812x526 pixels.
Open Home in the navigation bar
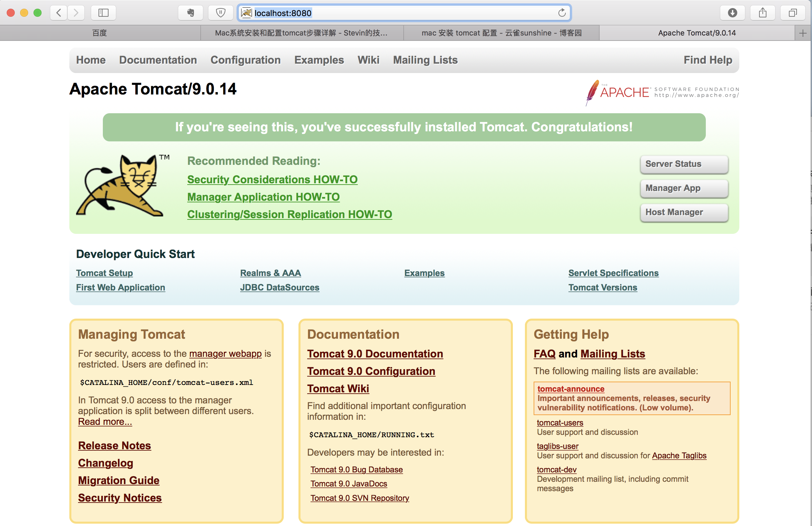91,60
